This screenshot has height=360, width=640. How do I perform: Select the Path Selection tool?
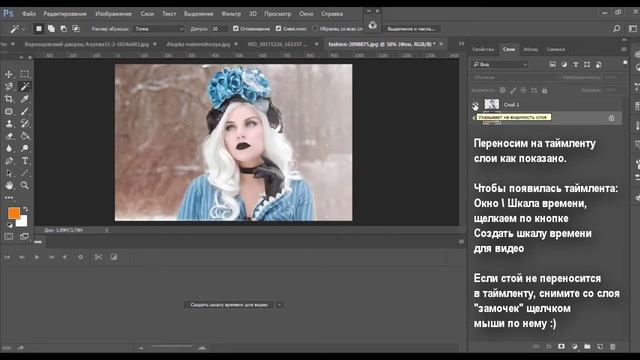point(9,173)
